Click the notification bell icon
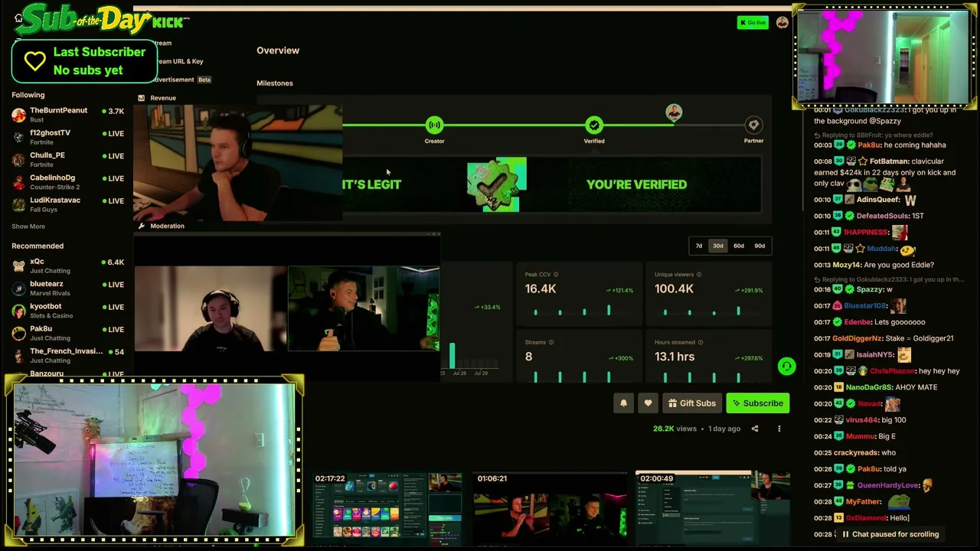 pos(623,403)
